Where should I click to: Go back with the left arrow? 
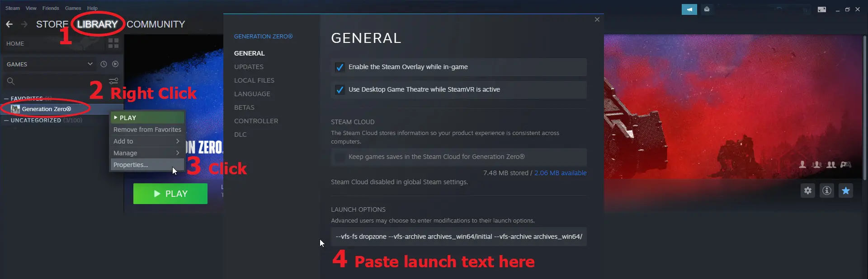[x=9, y=24]
